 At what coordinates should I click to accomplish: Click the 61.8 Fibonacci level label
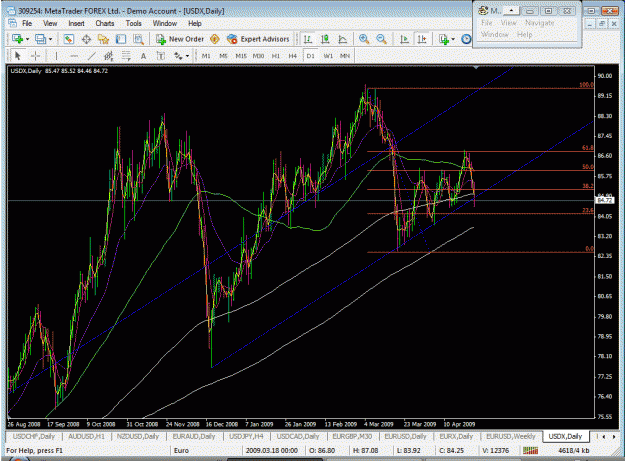pyautogui.click(x=587, y=148)
